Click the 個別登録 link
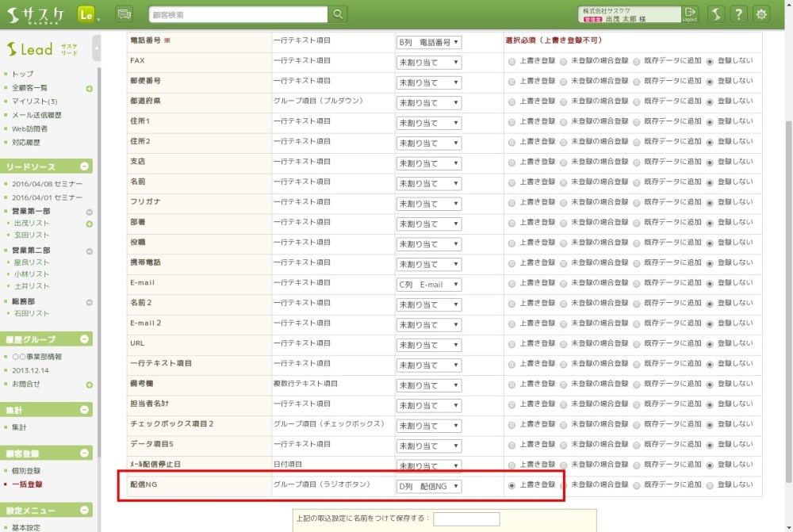 tap(26, 471)
